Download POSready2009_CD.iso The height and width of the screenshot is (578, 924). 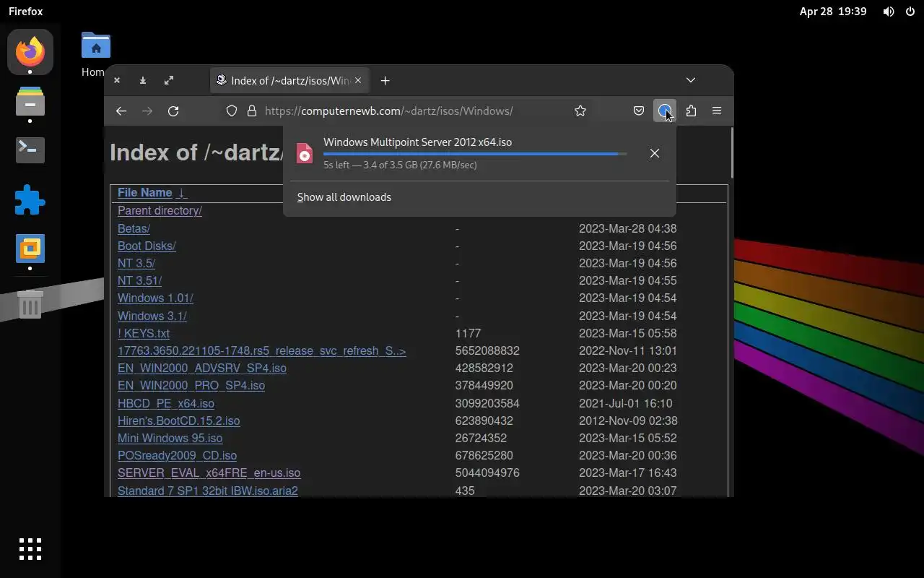point(178,456)
